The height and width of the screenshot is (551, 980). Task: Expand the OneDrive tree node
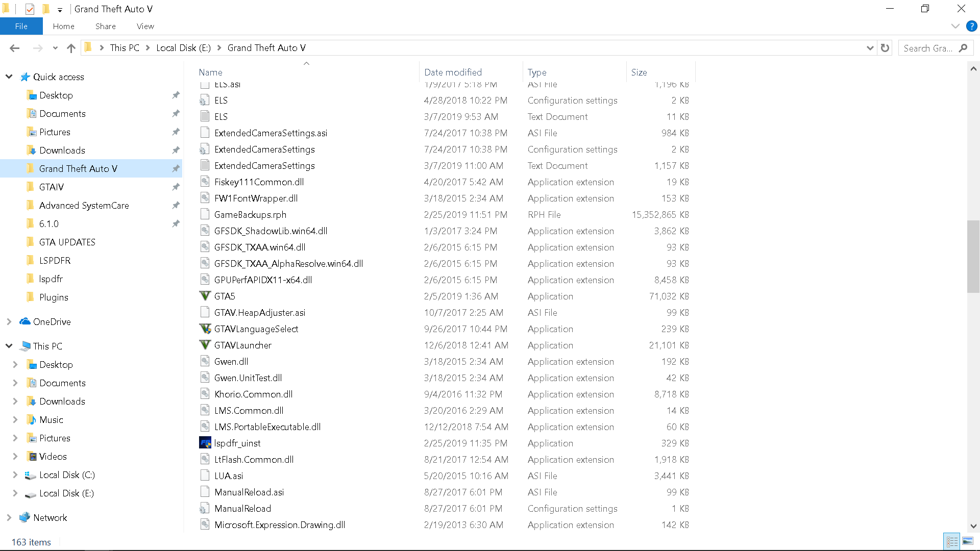click(x=9, y=321)
